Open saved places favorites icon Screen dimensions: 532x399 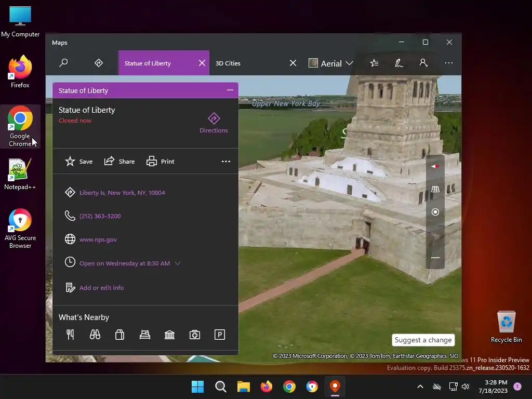coord(374,63)
